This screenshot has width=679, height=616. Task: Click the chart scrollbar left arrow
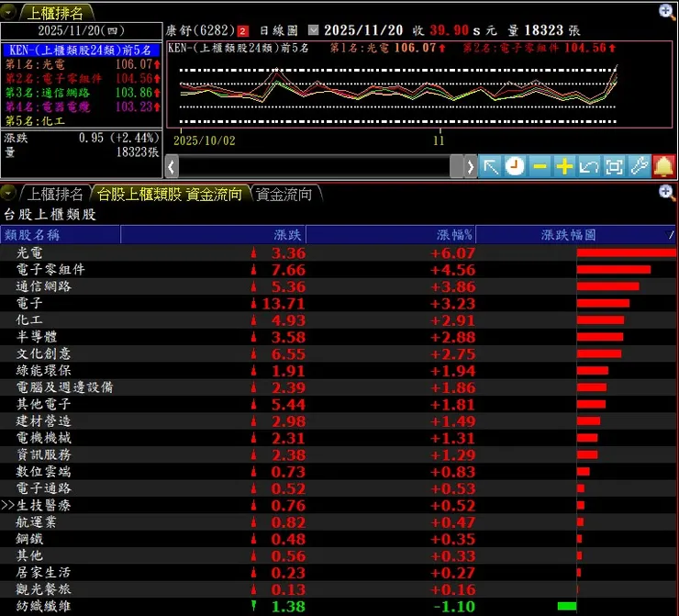click(x=172, y=167)
